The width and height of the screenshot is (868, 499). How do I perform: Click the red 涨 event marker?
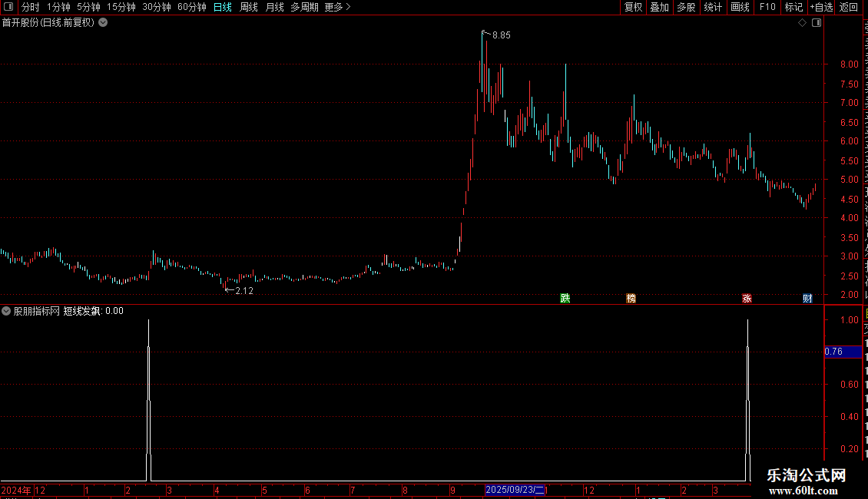coord(747,299)
